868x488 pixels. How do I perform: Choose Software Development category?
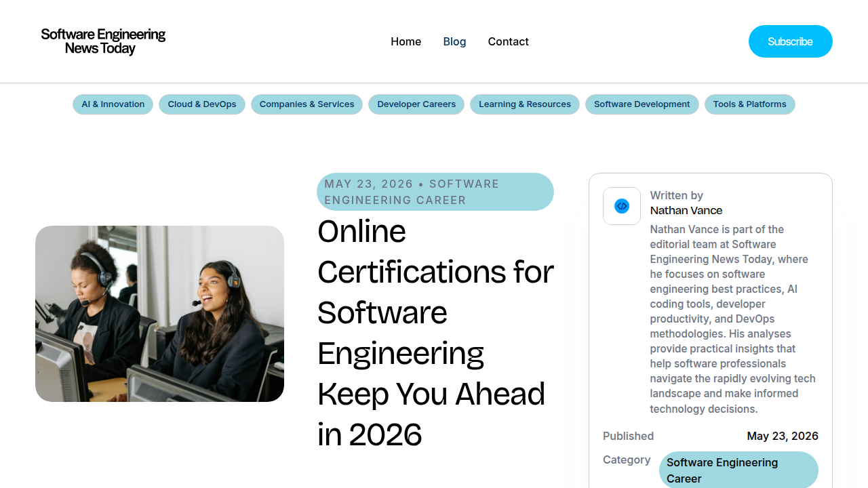pos(642,104)
